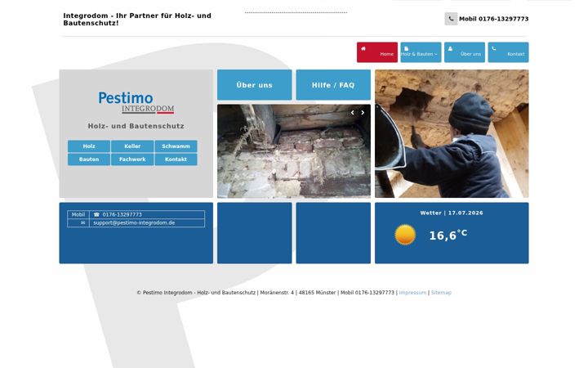Expand the Holz & Bauten menu
Viewport: 588px width, 368px height.
(421, 52)
